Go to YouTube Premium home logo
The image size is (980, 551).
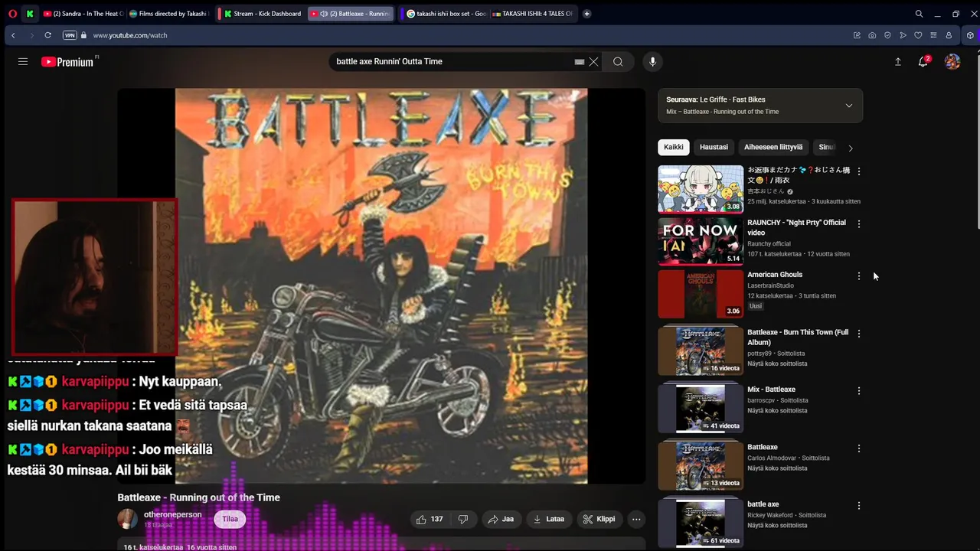pyautogui.click(x=67, y=62)
